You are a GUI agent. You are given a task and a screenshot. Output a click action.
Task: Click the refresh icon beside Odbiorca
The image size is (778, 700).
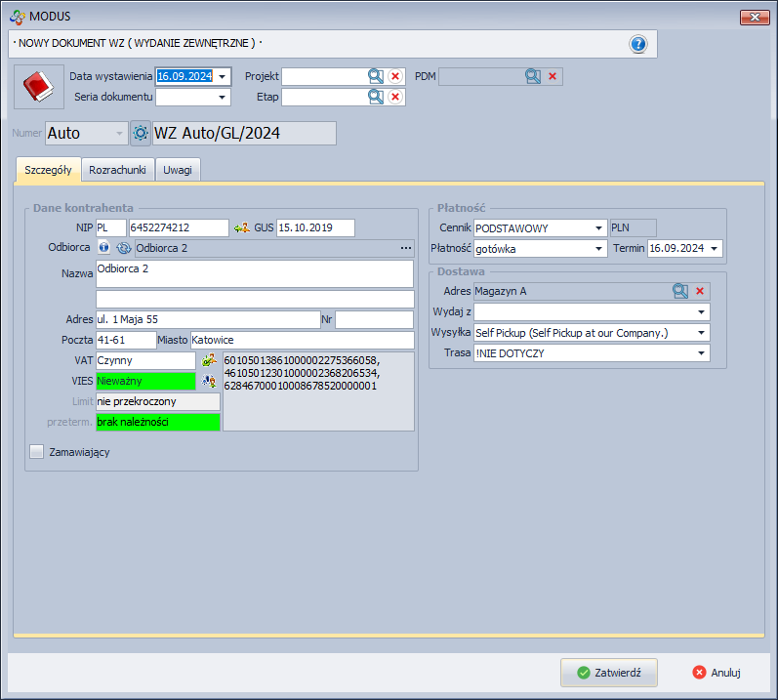123,248
